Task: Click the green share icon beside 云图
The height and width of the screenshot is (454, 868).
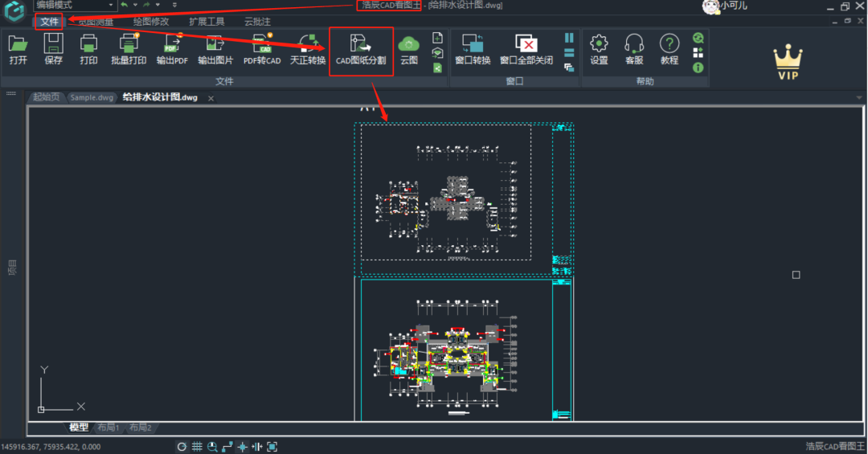Action: [437, 68]
